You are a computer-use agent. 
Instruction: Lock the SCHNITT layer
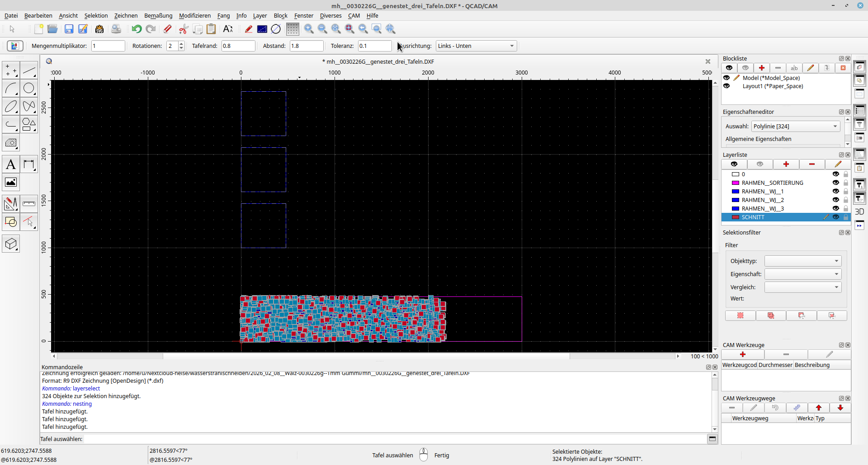[x=846, y=217]
